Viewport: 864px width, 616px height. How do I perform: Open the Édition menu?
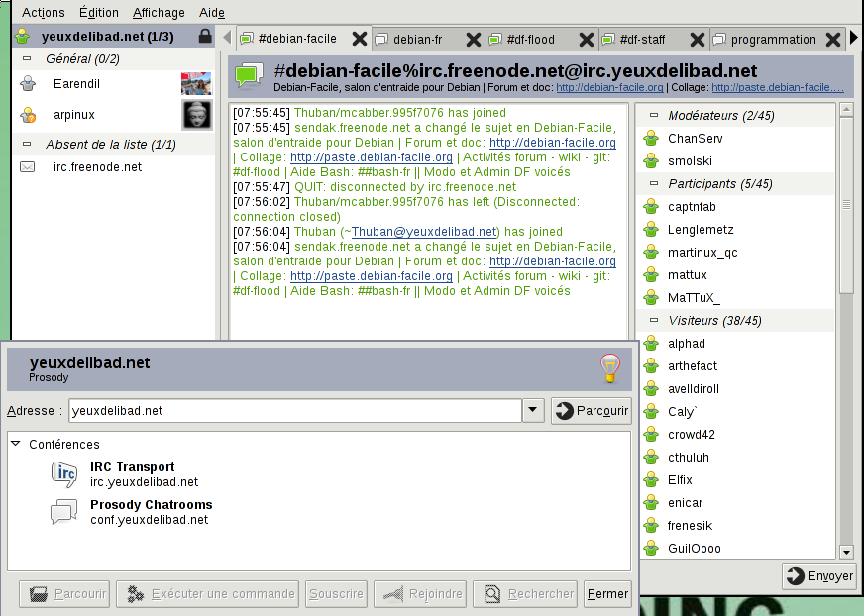click(x=98, y=13)
